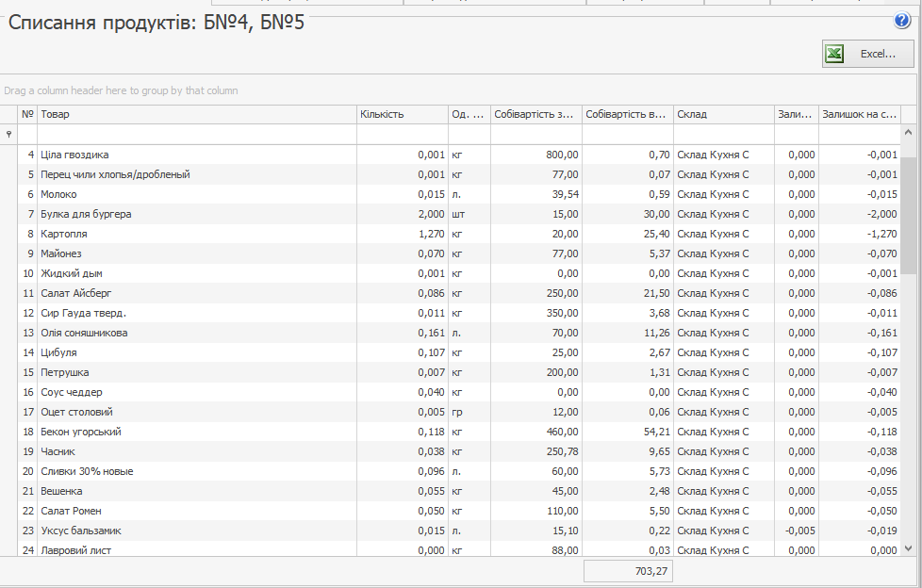Screen dimensions: 922x588
Task: Click the № column header
Action: coord(27,114)
